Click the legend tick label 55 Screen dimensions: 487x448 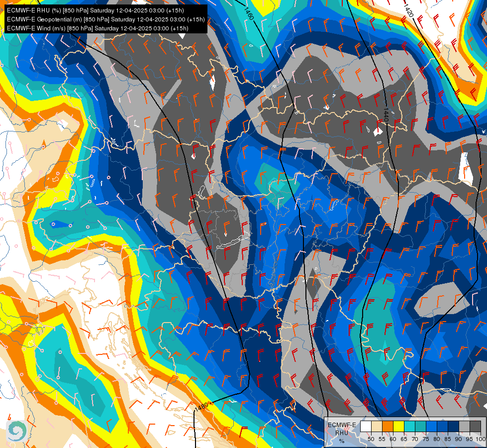point(382,439)
